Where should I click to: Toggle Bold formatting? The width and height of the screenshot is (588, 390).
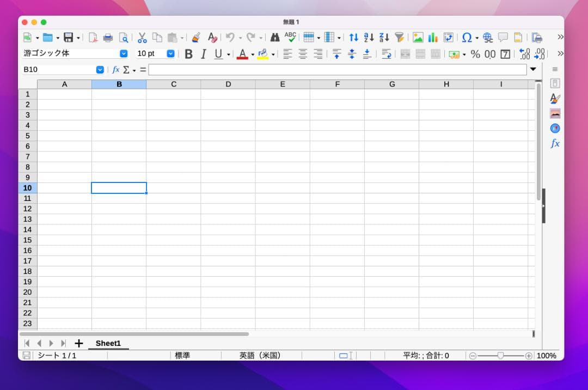(x=188, y=54)
